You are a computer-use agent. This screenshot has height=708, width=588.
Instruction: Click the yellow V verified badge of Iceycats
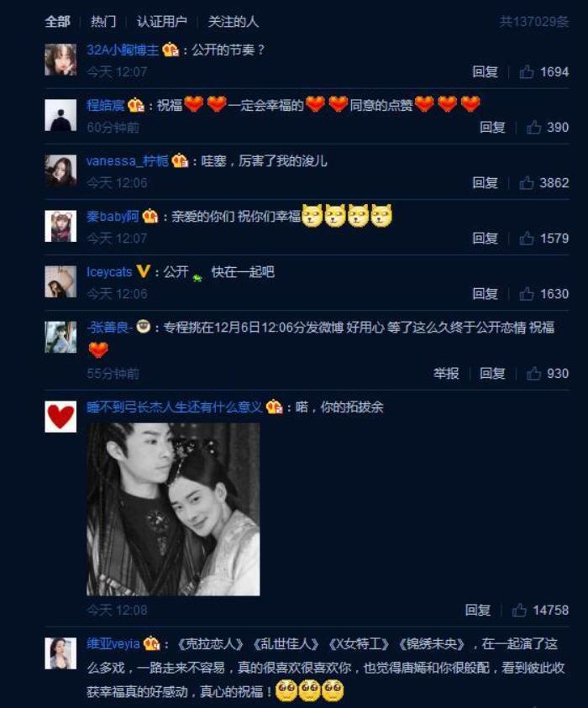143,271
